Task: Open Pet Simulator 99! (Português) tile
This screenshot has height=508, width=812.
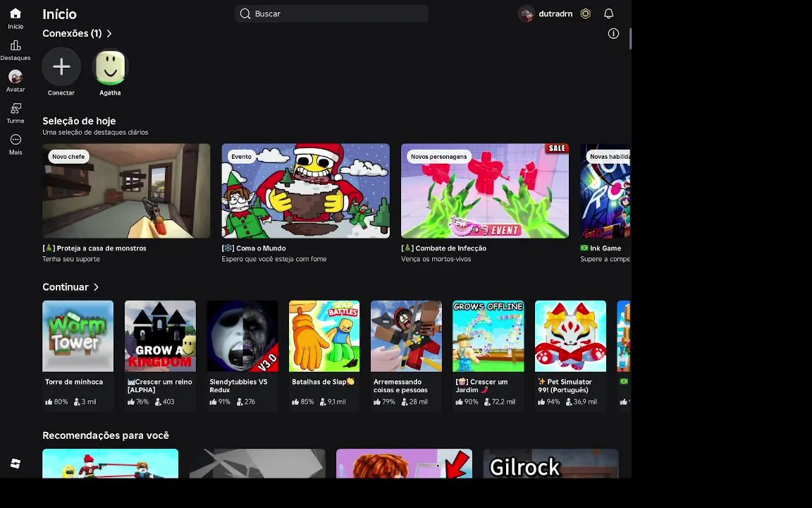Action: [x=570, y=336]
